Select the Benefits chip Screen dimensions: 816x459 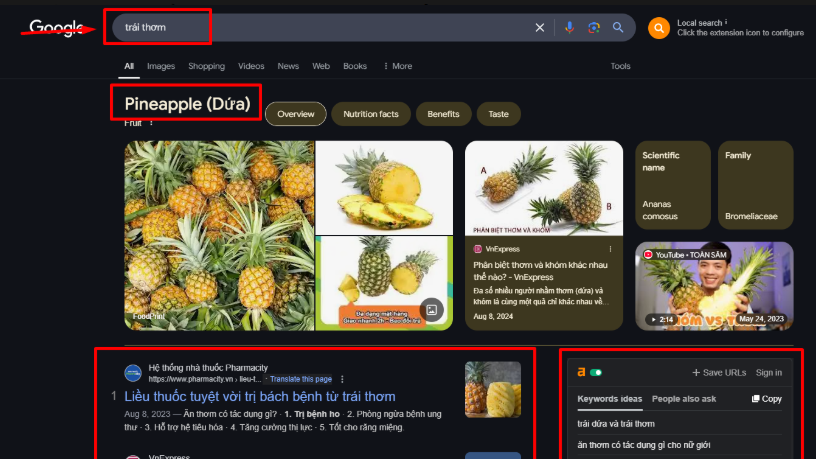(443, 114)
